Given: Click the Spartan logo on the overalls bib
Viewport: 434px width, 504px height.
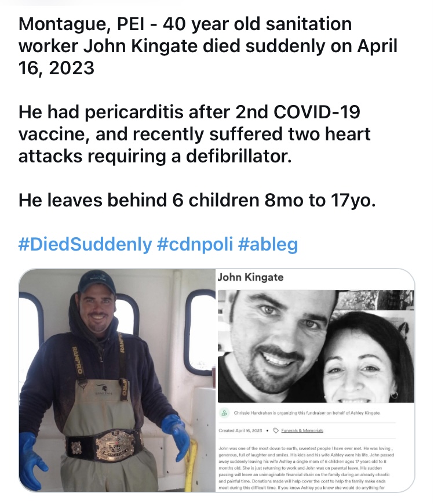Looking at the screenshot, I should point(104,390).
